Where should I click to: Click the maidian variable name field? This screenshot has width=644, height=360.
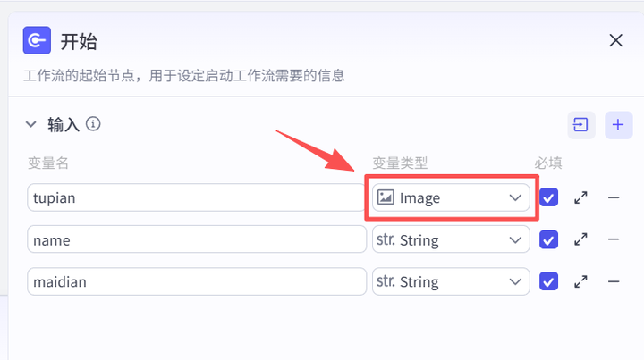pyautogui.click(x=196, y=281)
